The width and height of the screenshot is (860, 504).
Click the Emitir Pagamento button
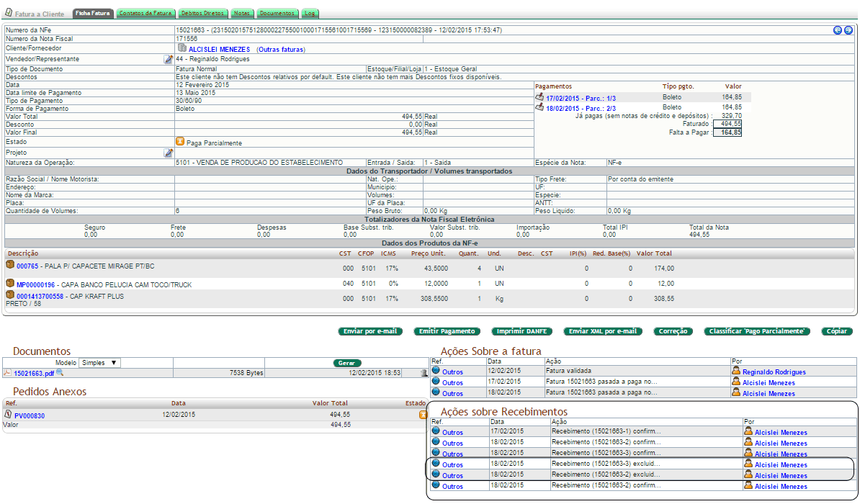(x=447, y=331)
